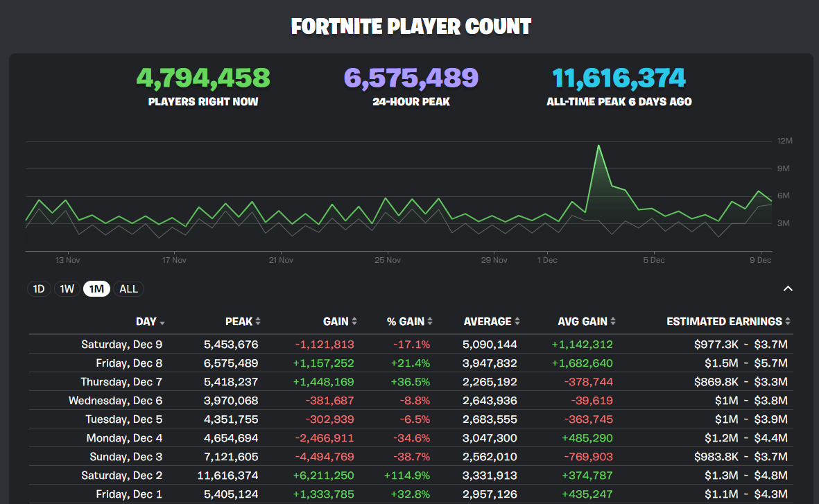Viewport: 819px width, 504px height.
Task: Click the PEAK column sort arrows
Action: click(x=257, y=321)
